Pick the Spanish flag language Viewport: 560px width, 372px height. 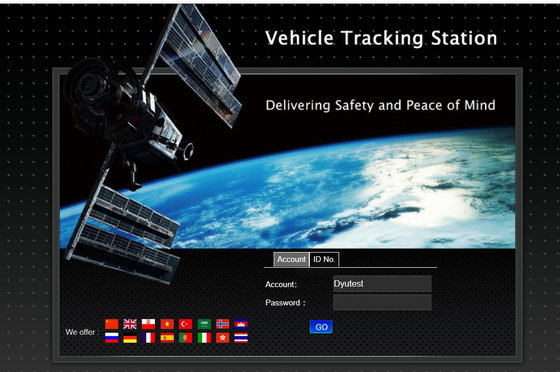(167, 338)
